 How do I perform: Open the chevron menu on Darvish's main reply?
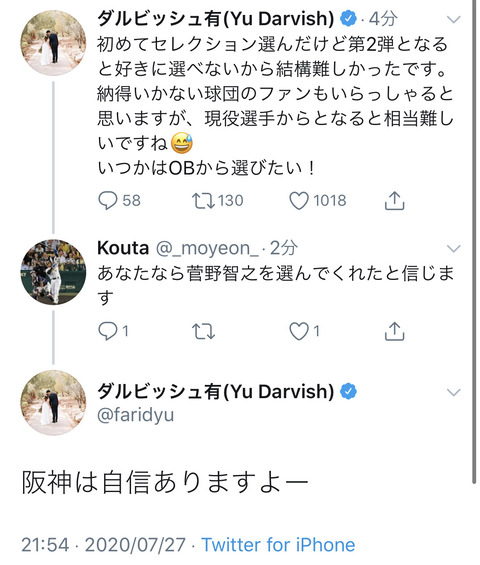pyautogui.click(x=454, y=392)
